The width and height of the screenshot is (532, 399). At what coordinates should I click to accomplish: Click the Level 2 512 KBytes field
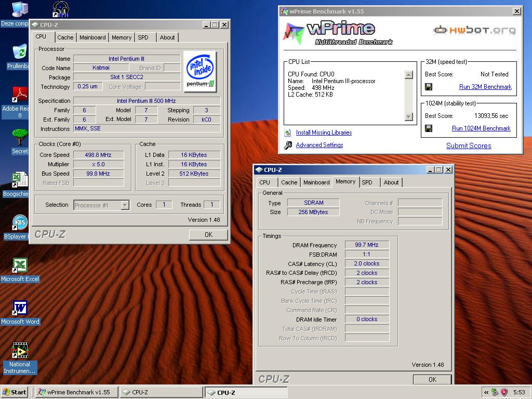(194, 174)
